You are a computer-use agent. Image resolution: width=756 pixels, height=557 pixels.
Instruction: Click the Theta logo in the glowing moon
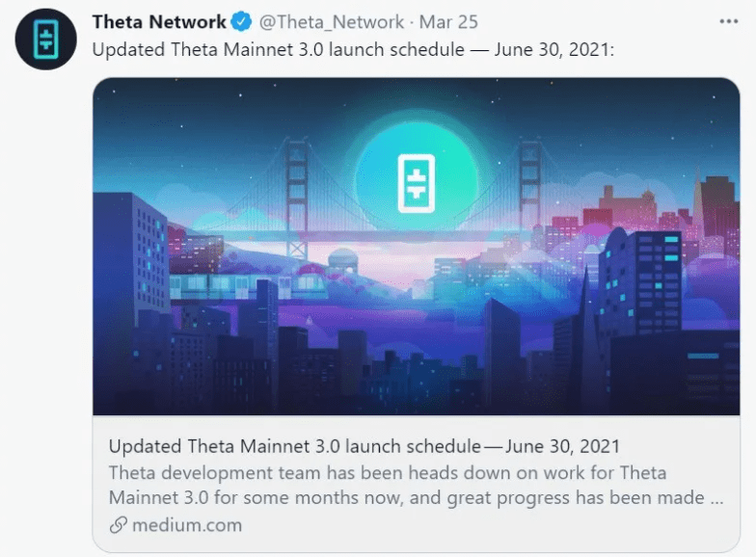[417, 181]
